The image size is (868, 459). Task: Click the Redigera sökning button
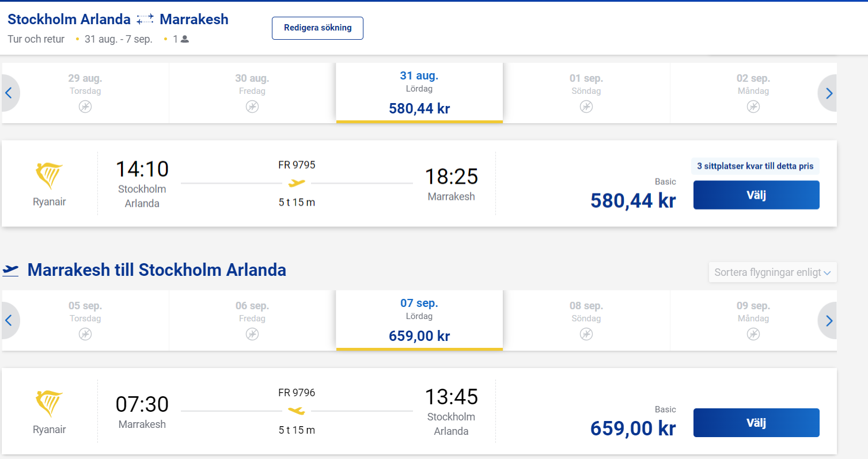point(317,28)
